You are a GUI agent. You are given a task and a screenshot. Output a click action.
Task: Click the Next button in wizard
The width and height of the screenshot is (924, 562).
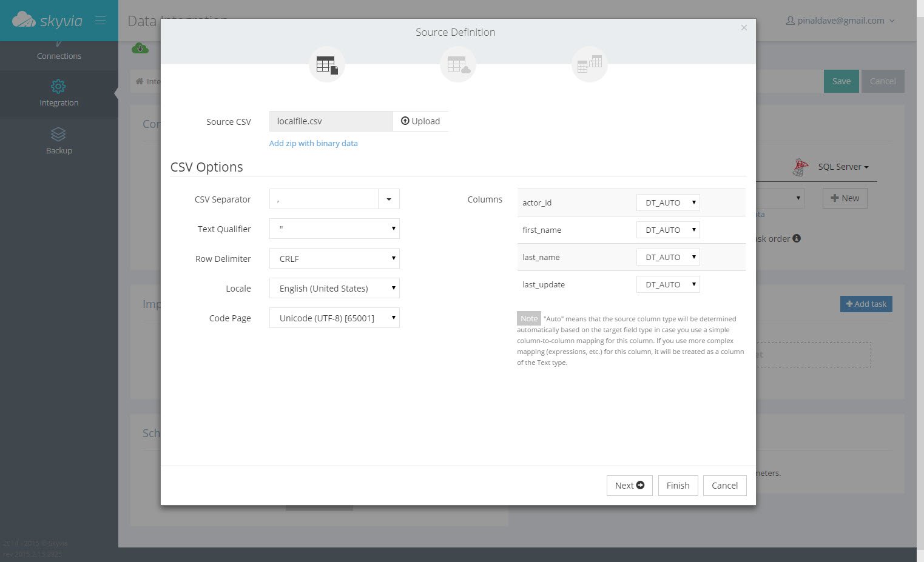[x=630, y=485]
